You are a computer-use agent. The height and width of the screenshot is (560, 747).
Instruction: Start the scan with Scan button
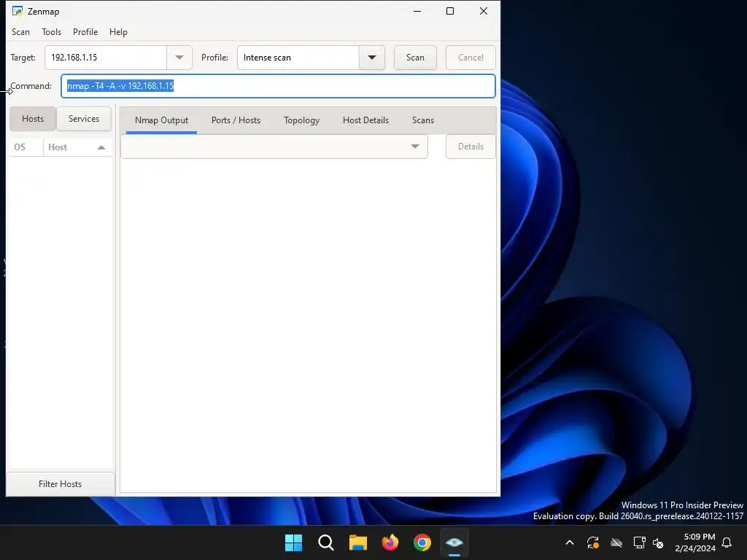[x=415, y=58]
